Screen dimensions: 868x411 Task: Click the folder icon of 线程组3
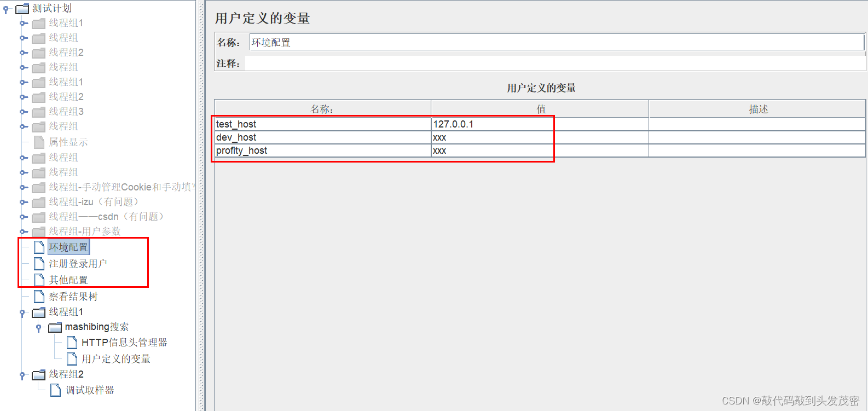[38, 112]
